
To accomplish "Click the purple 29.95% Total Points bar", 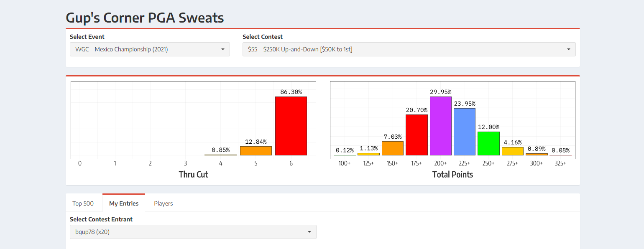I will click(441, 126).
